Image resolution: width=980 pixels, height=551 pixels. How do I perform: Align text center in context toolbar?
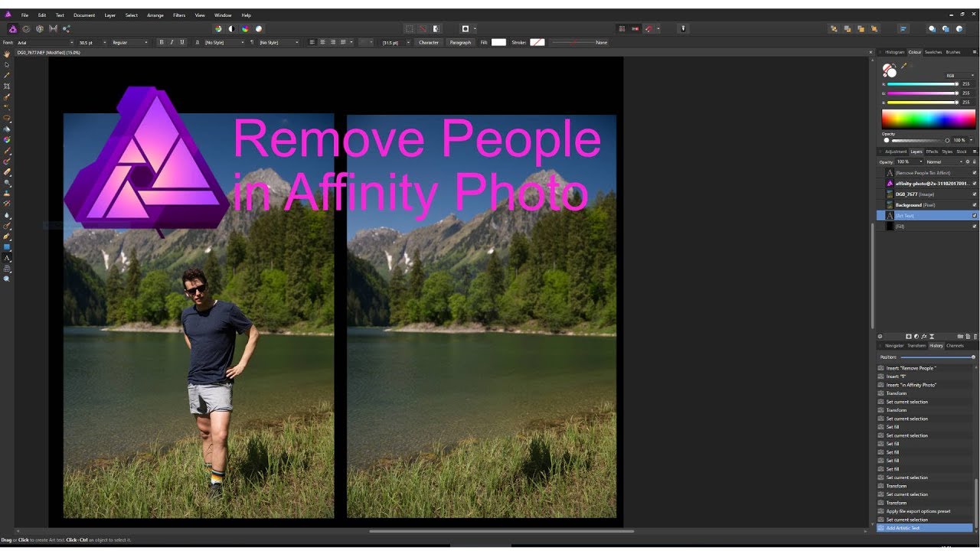pos(322,42)
